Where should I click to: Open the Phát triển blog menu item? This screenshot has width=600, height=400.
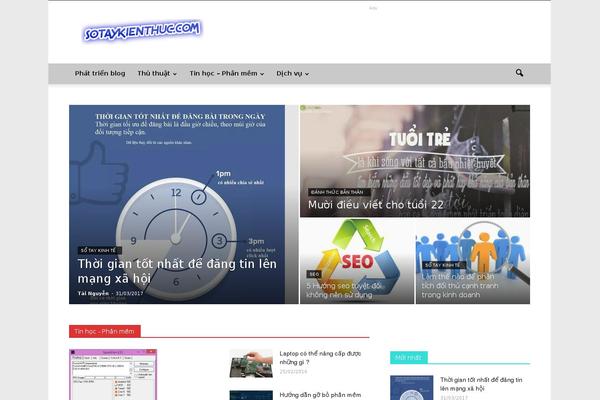pos(100,73)
